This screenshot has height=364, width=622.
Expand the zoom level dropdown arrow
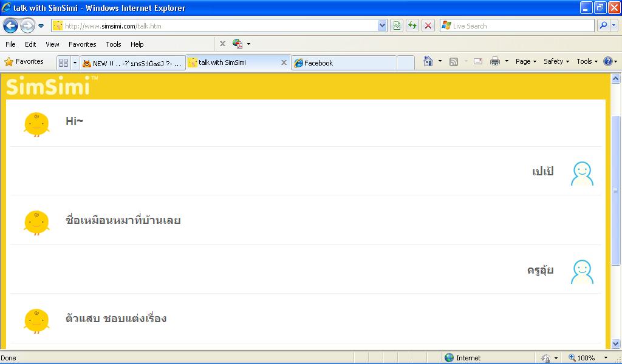click(606, 358)
